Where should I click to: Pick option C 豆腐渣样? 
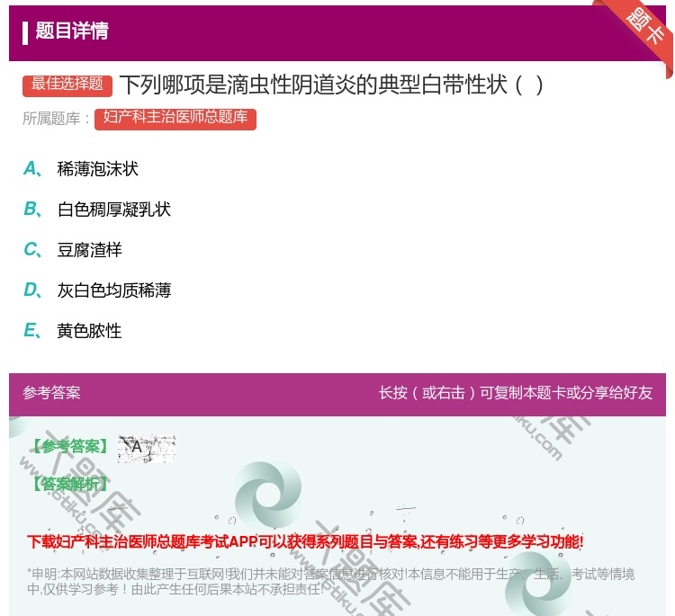(89, 250)
